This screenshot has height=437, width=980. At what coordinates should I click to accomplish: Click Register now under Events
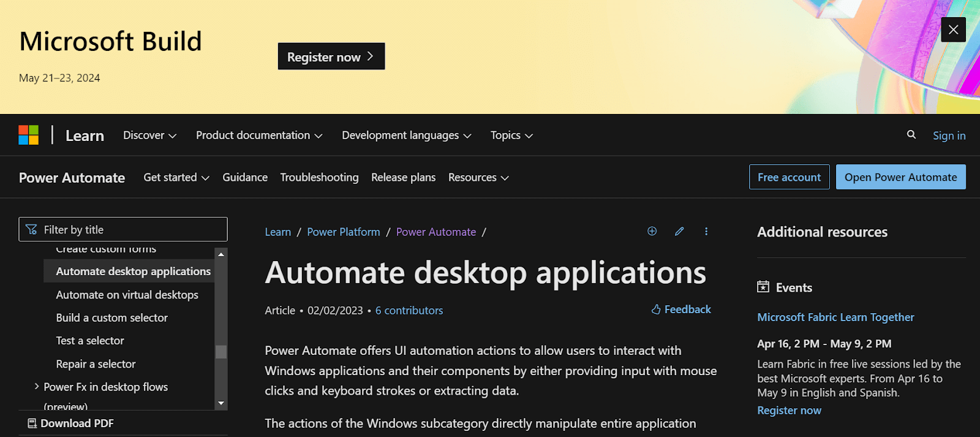pyautogui.click(x=789, y=411)
